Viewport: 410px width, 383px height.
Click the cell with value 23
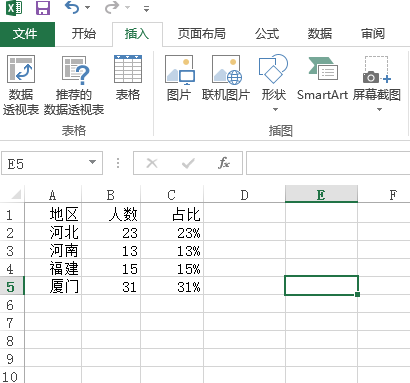coord(111,232)
